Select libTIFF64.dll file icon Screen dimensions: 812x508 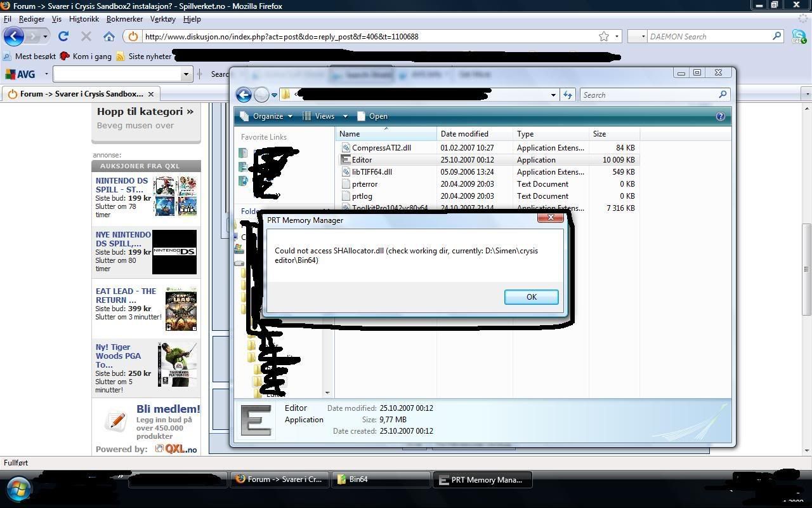346,171
